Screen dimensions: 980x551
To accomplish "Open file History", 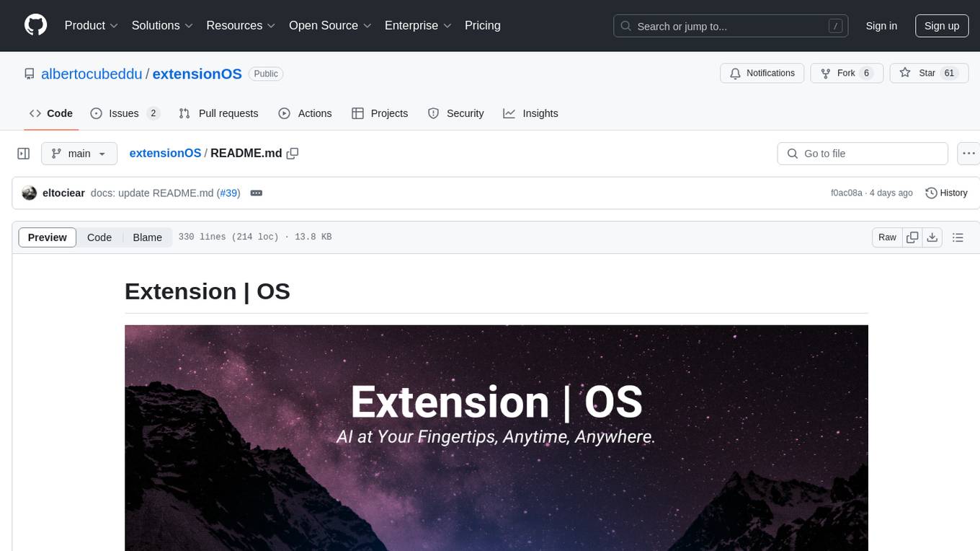I will click(x=946, y=193).
